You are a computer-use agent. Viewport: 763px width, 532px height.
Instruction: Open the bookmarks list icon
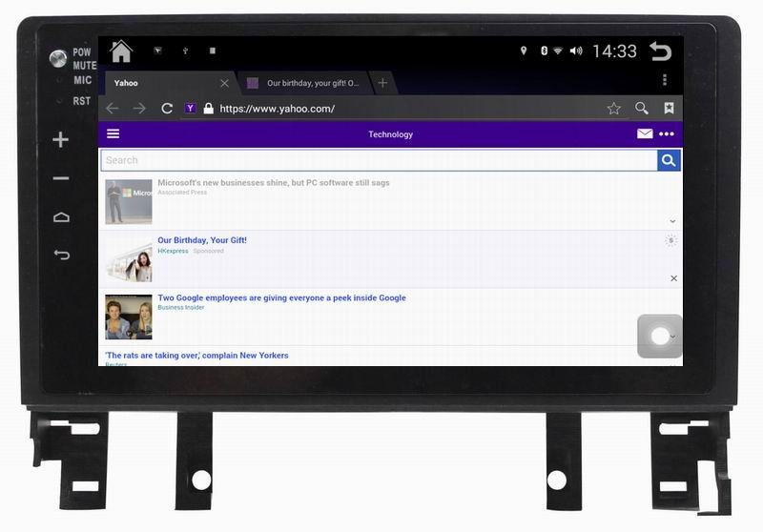click(670, 108)
